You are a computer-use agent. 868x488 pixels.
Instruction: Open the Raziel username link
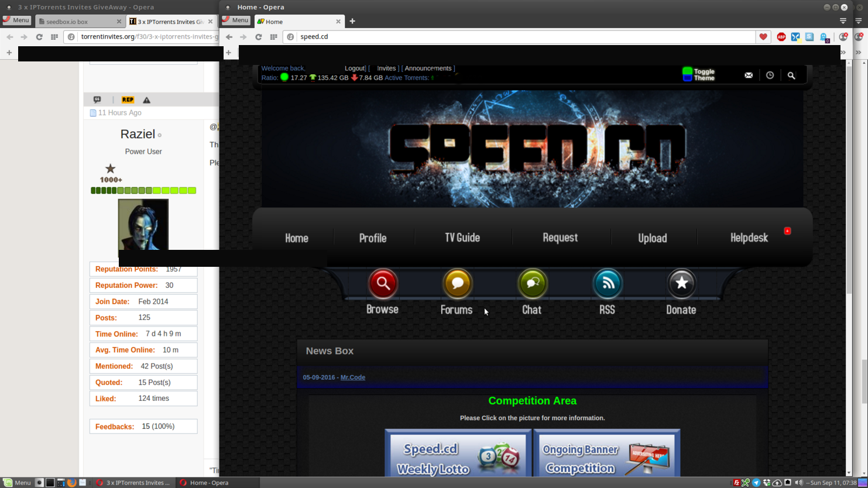click(x=138, y=134)
